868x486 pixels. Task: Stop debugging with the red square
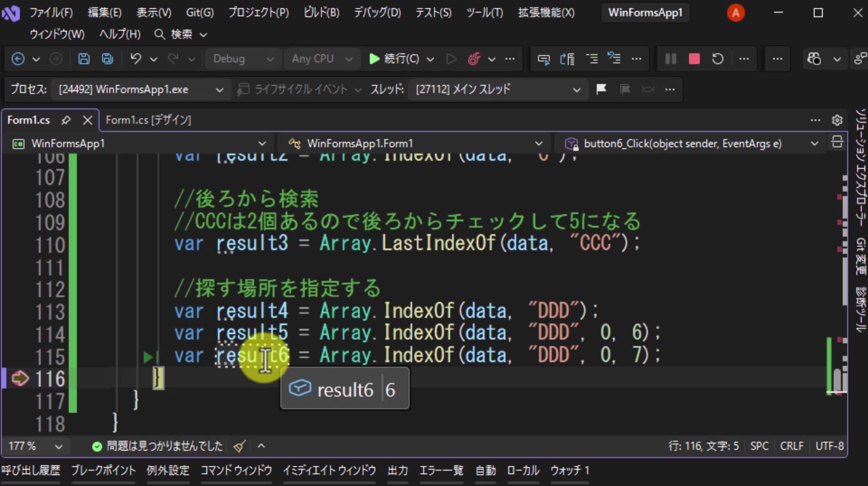[x=694, y=59]
